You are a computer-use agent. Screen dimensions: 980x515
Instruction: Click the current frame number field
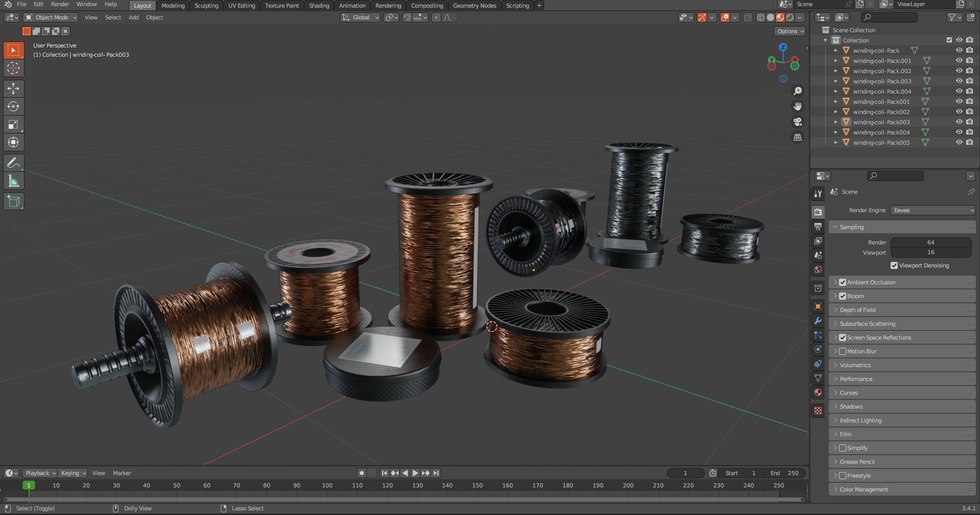click(x=685, y=473)
